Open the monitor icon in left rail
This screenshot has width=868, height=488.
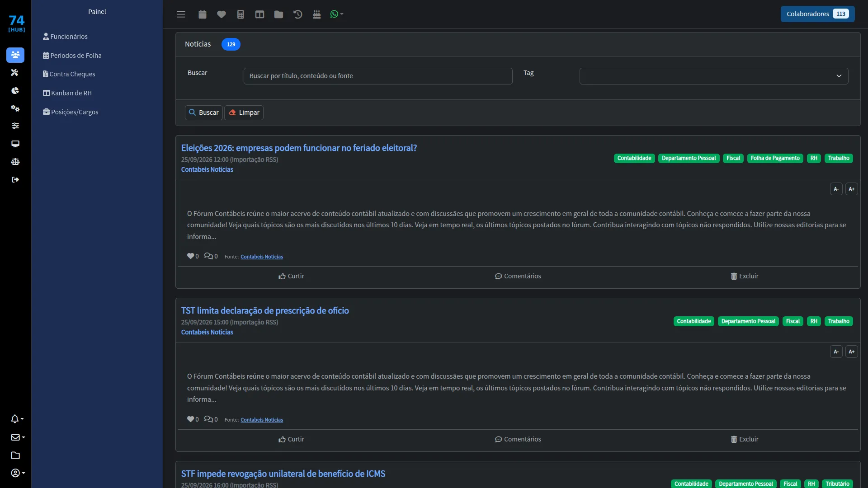click(x=15, y=144)
